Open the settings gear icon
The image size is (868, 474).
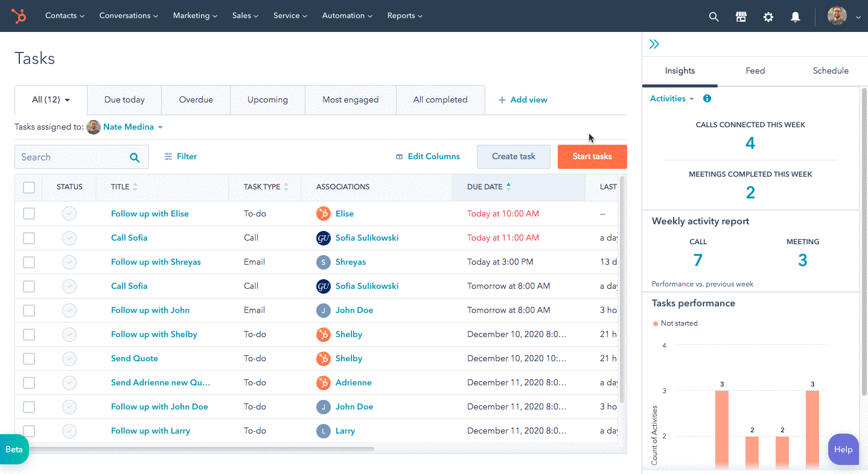pos(768,17)
